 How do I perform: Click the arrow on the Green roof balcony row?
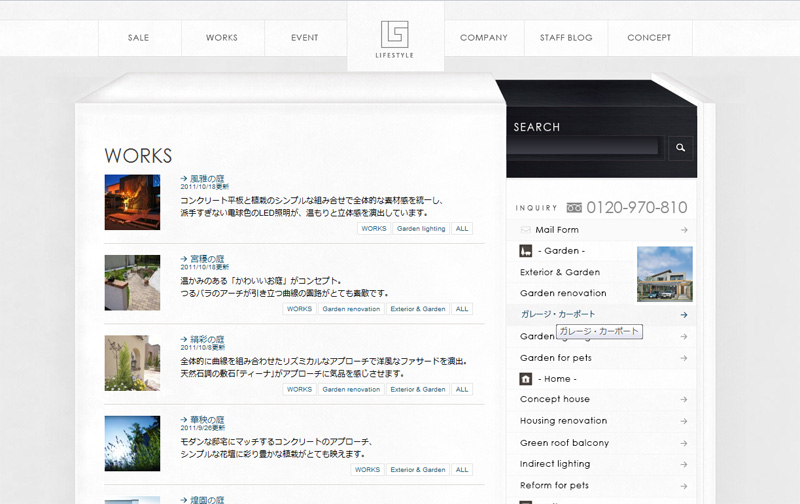tap(684, 443)
